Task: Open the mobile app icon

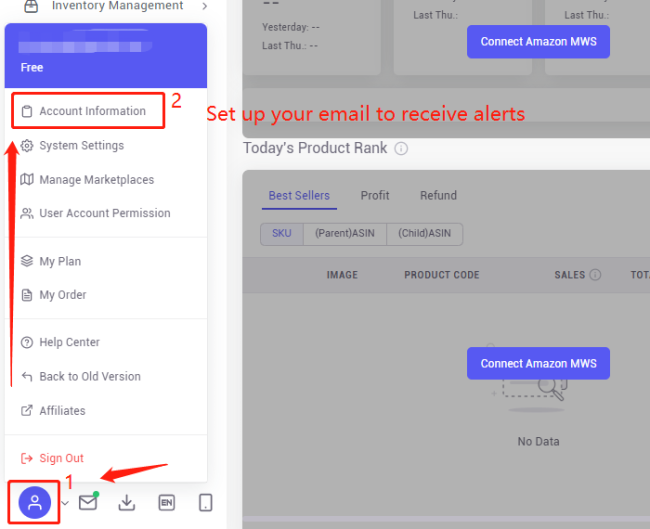Action: [x=206, y=503]
